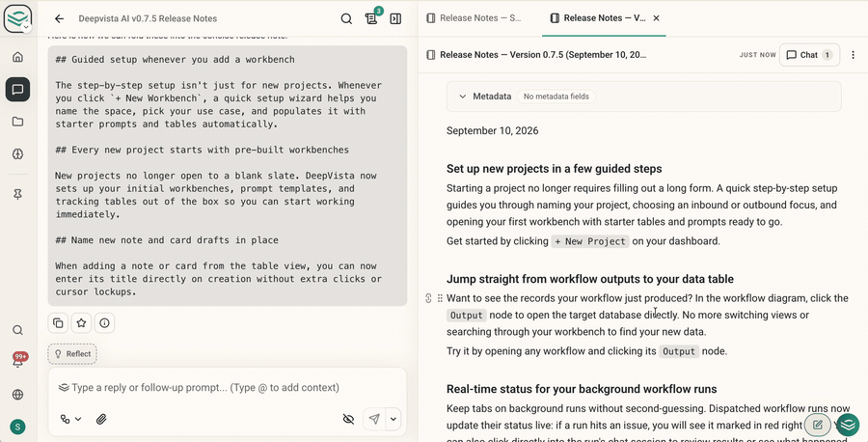868x442 pixels.
Task: Send the message with paper plane
Action: tap(374, 419)
